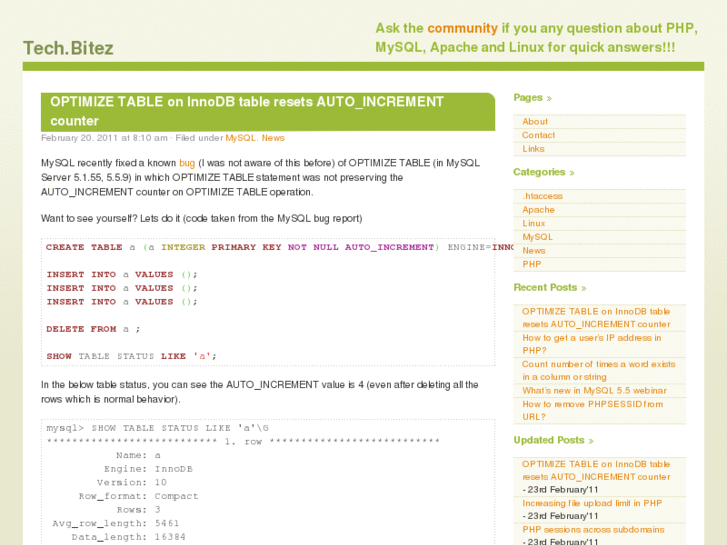
Task: Click the 'Data_length: 16384' output row
Action: click(x=128, y=537)
